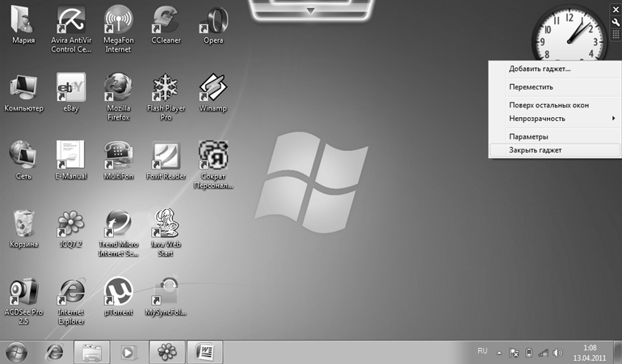Image resolution: width=622 pixels, height=364 pixels.
Task: Select the Сеть network icon
Action: point(23,160)
